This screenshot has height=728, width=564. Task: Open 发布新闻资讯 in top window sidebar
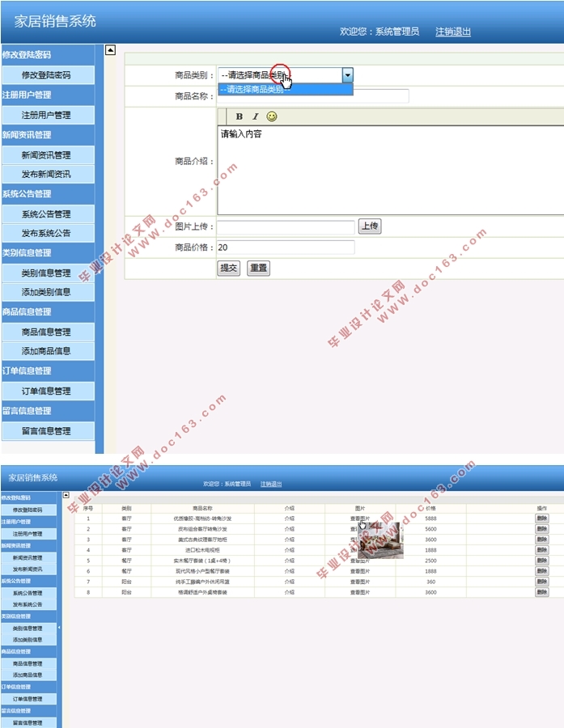pyautogui.click(x=49, y=174)
